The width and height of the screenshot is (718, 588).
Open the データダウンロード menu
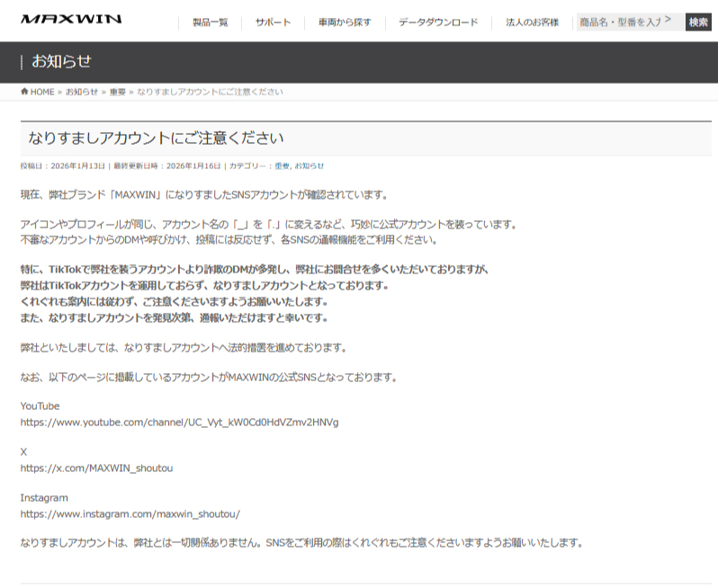[x=438, y=22]
